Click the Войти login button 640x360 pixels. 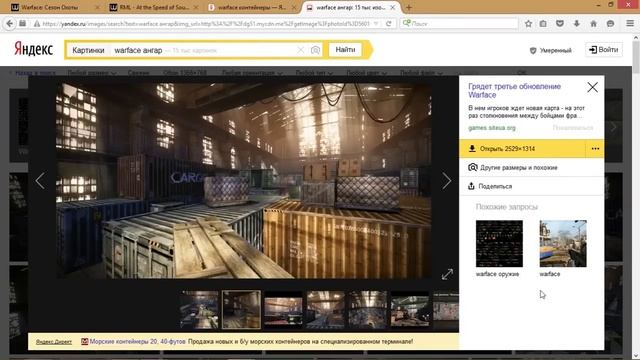pyautogui.click(x=604, y=50)
